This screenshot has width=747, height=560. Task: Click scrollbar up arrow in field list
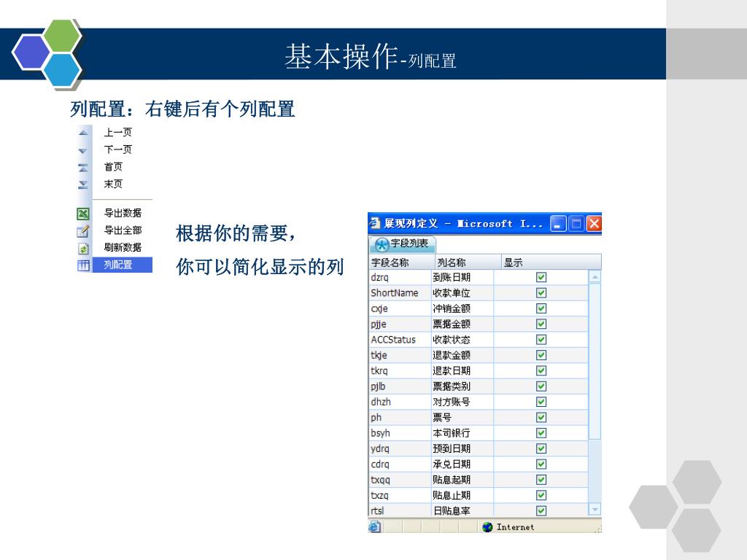pyautogui.click(x=595, y=276)
